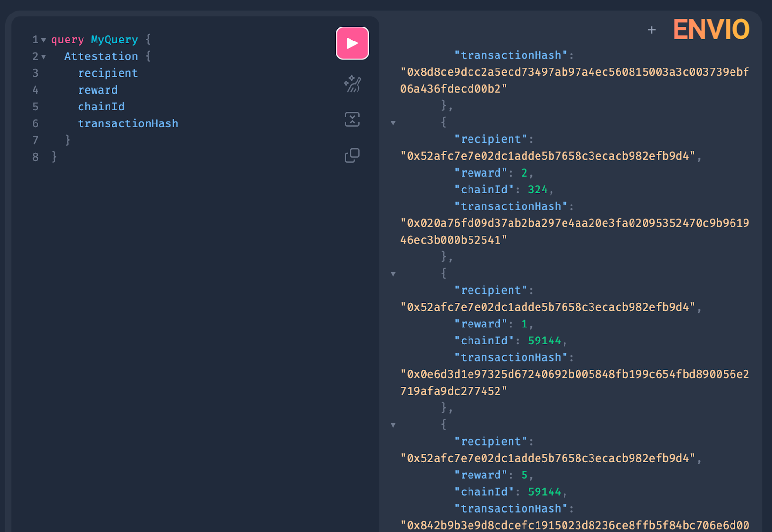Merge query fragments with the merge icon
Viewport: 772px width, 532px height.
[352, 119]
